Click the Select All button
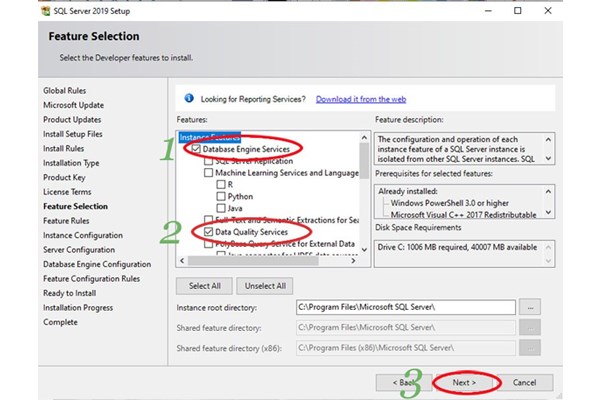600x400 pixels. click(x=204, y=286)
